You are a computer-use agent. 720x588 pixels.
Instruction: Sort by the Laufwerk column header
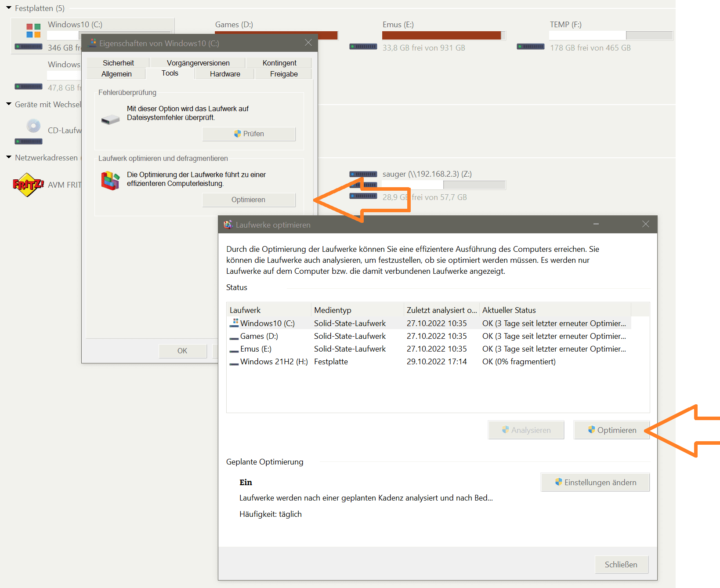(268, 310)
